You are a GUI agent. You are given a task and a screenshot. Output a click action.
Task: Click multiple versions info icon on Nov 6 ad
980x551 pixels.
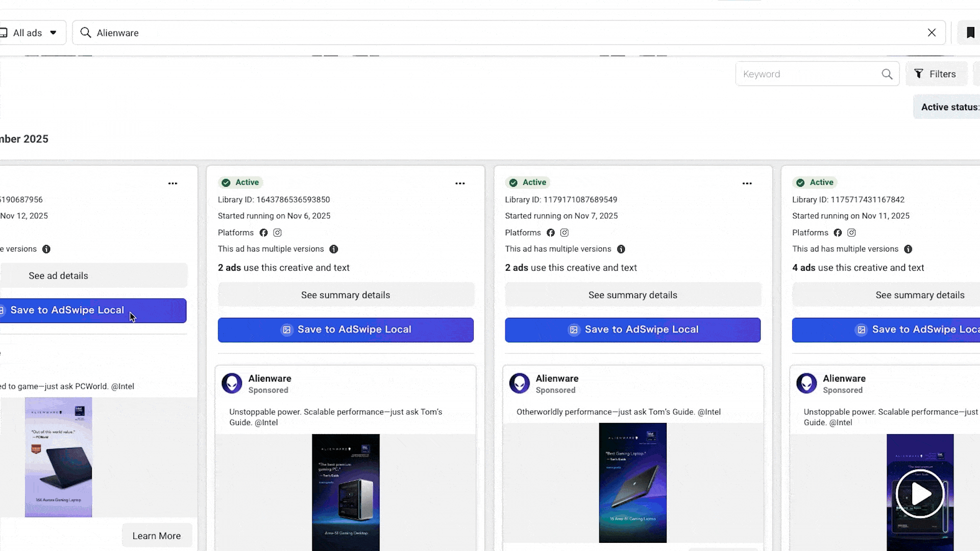[334, 249]
